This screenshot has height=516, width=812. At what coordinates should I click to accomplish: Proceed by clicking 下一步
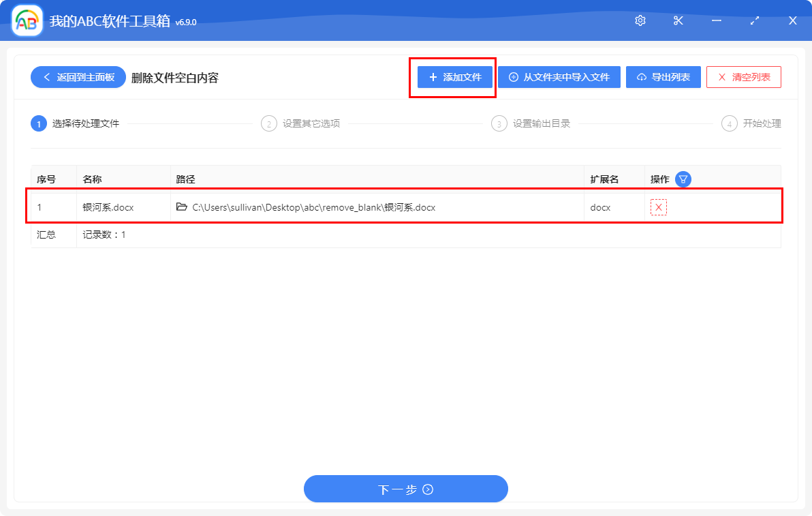point(406,489)
